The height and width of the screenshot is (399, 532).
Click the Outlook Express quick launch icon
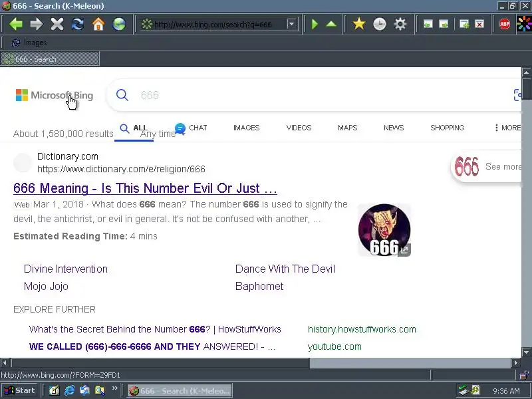pyautogui.click(x=84, y=390)
